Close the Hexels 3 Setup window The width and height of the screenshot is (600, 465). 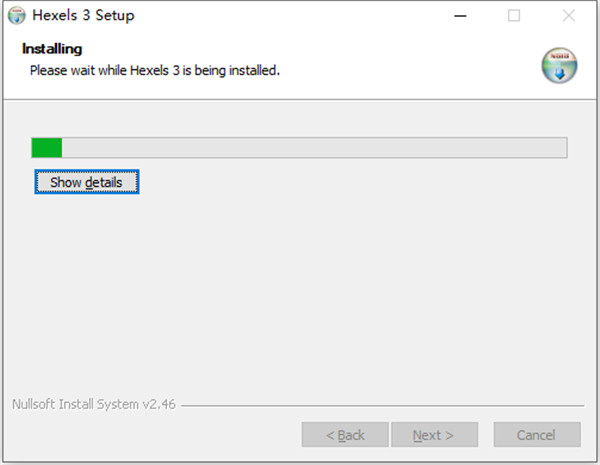(569, 16)
